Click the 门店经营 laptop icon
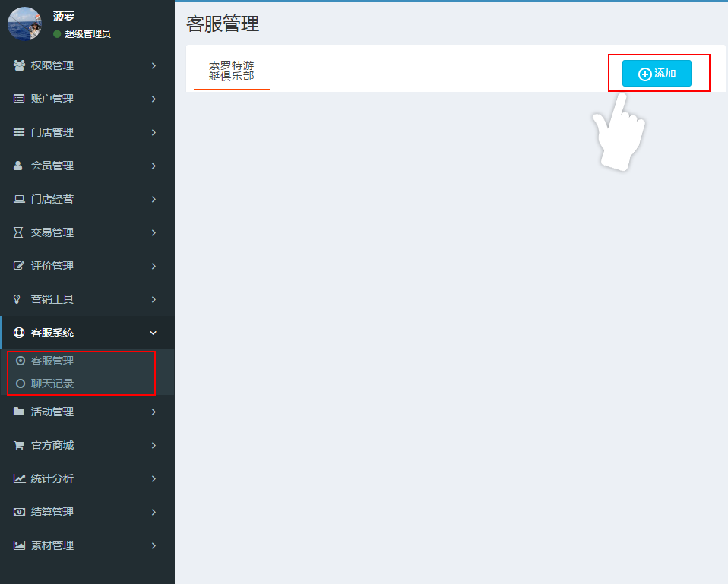The image size is (728, 584). click(x=19, y=199)
